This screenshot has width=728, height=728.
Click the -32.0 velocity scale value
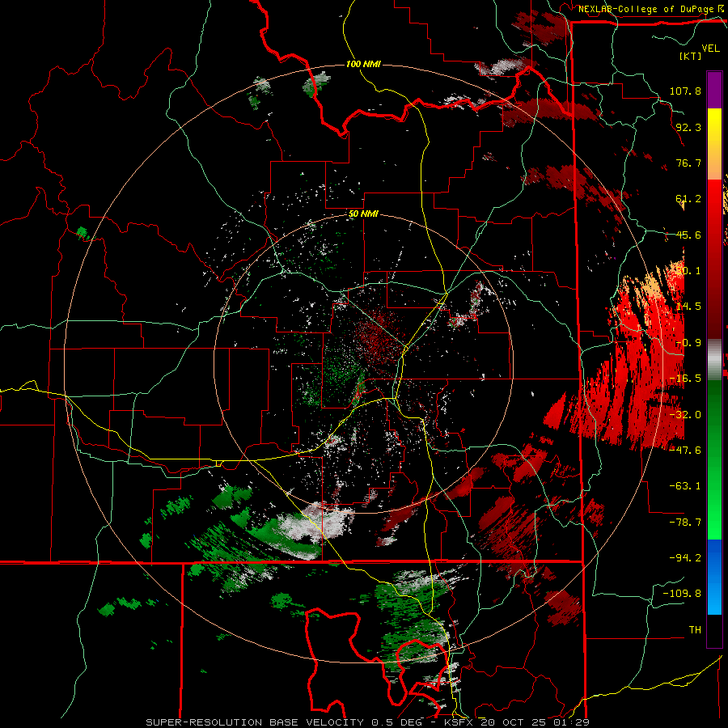[x=685, y=415]
